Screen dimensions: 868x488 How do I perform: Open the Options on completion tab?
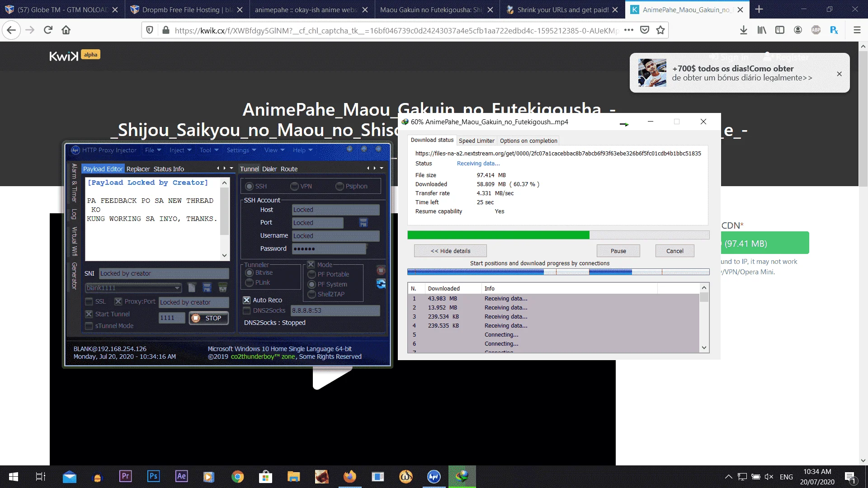pos(528,141)
